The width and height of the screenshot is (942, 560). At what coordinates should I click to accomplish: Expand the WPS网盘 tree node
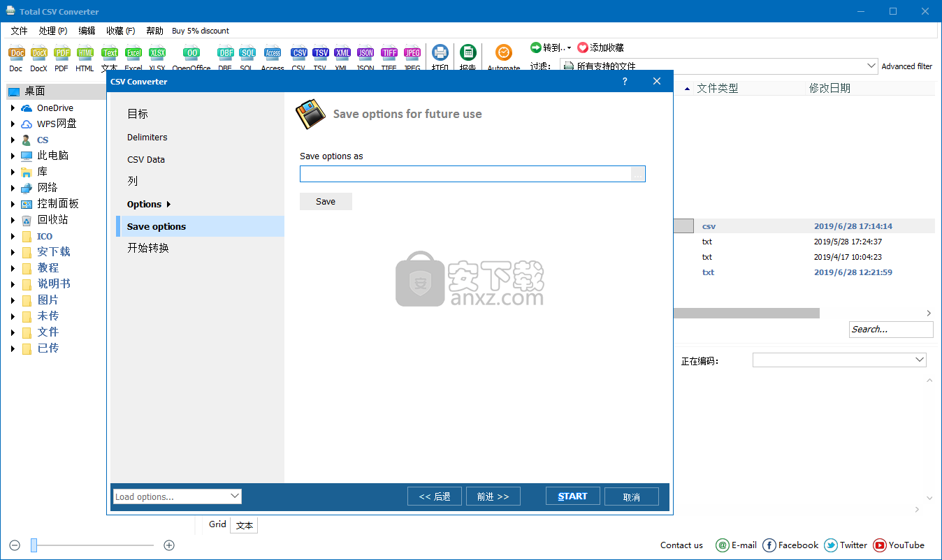point(13,124)
